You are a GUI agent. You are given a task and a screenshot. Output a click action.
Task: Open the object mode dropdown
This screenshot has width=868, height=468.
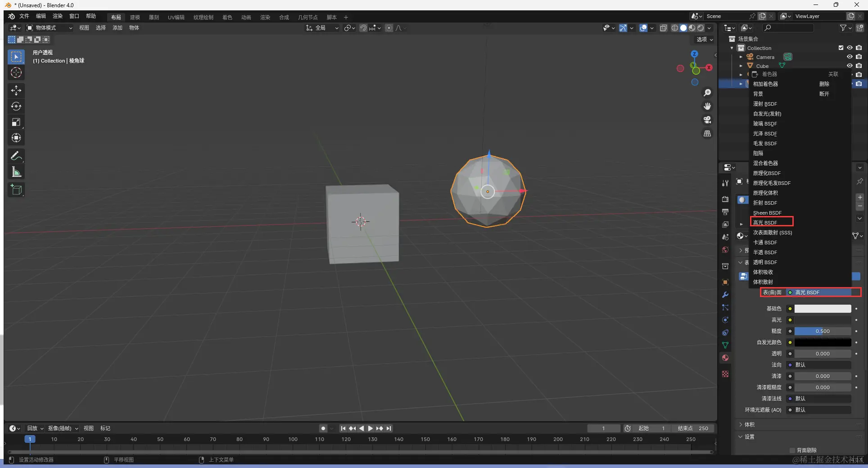pos(50,28)
